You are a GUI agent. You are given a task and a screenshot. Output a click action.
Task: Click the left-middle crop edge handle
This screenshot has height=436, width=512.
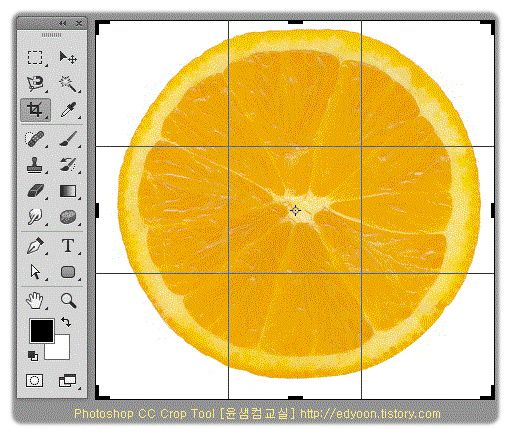point(97,211)
